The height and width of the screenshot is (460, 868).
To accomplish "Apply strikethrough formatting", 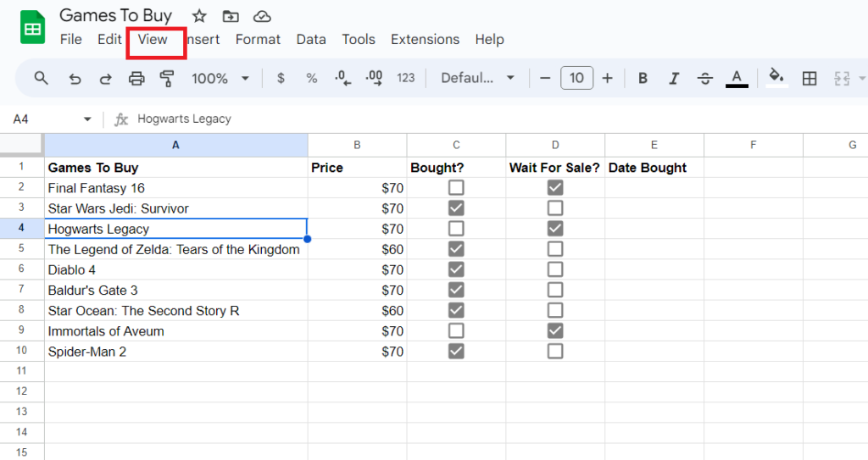I will tap(704, 78).
